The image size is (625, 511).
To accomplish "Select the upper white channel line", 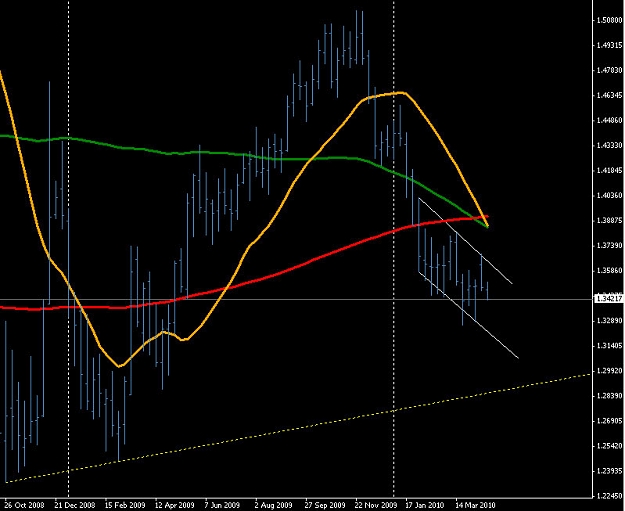I will tap(465, 241).
